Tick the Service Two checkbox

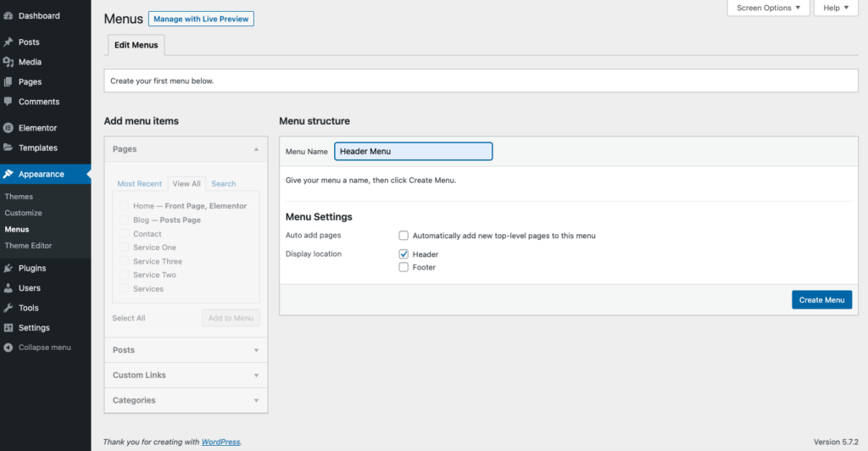pyautogui.click(x=125, y=275)
